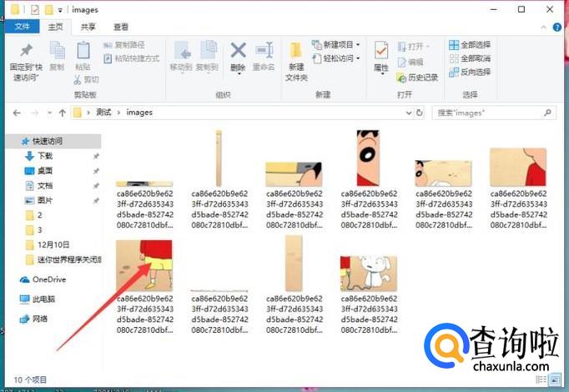Click the Move to icon
The width and height of the screenshot is (569, 392).
click(183, 50)
